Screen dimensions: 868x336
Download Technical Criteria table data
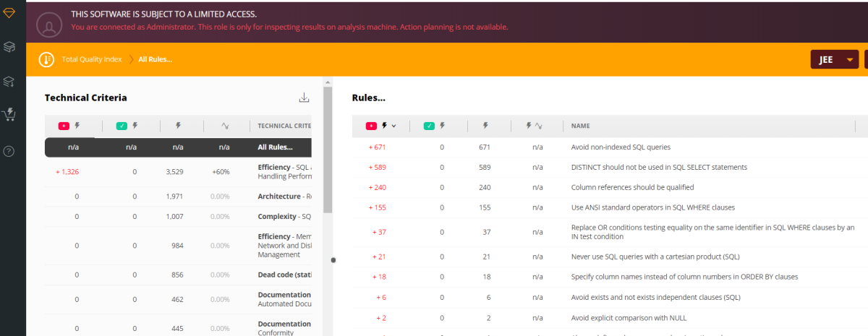click(x=305, y=98)
